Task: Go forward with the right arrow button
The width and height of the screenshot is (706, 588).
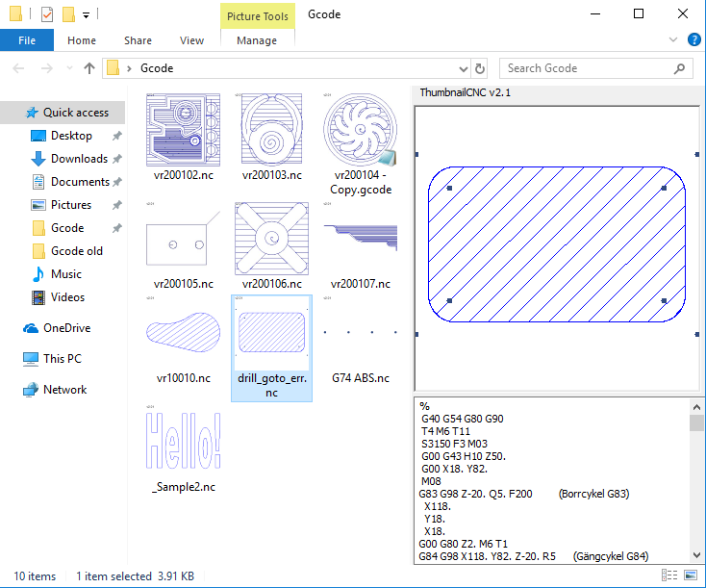Action: tap(47, 68)
